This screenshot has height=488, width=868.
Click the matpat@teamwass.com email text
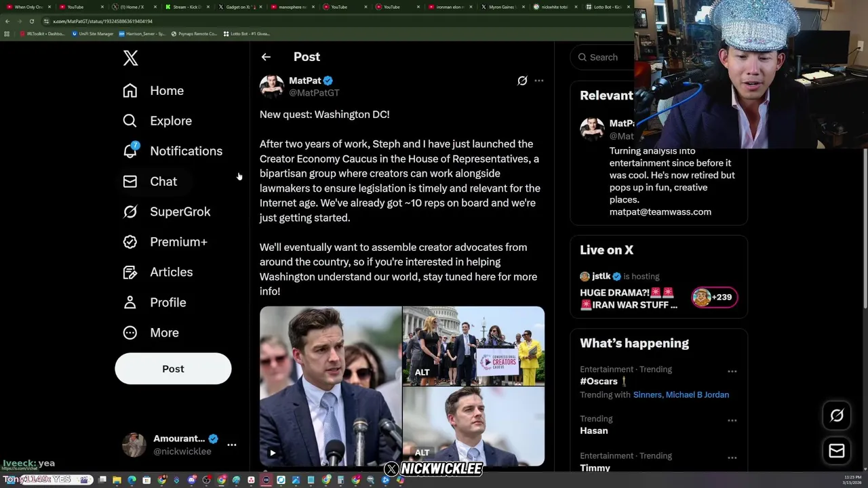click(660, 212)
